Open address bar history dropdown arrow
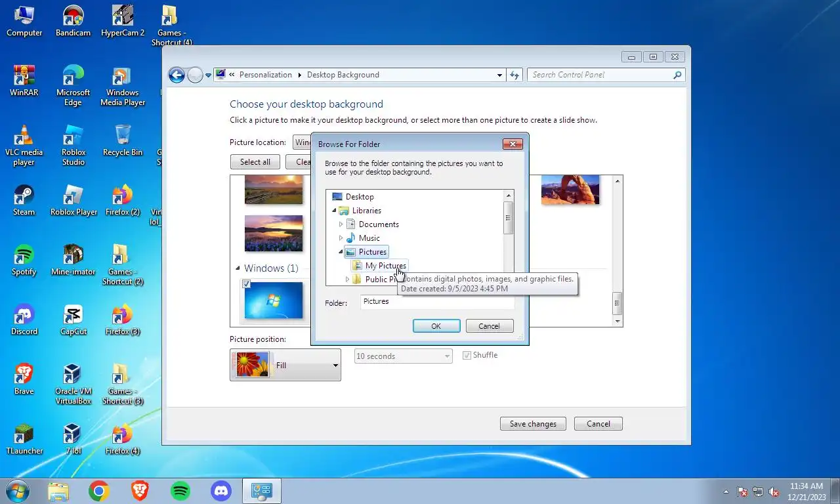The width and height of the screenshot is (840, 504). 499,75
